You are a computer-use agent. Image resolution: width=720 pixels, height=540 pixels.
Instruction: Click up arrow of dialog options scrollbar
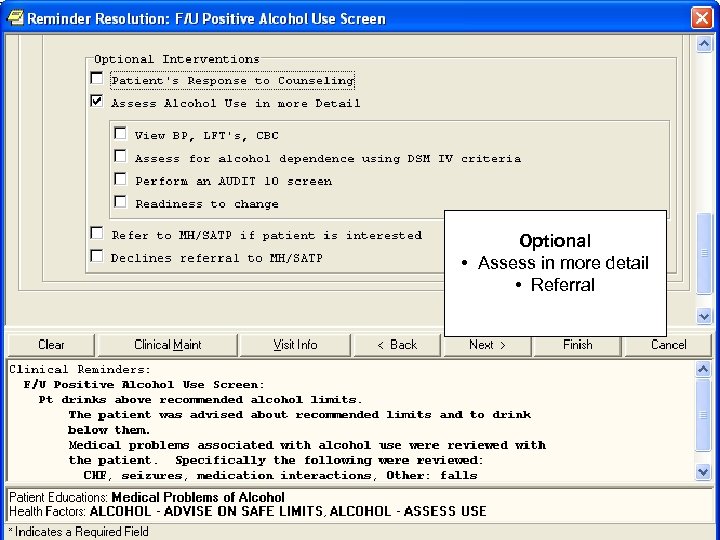pyautogui.click(x=704, y=45)
